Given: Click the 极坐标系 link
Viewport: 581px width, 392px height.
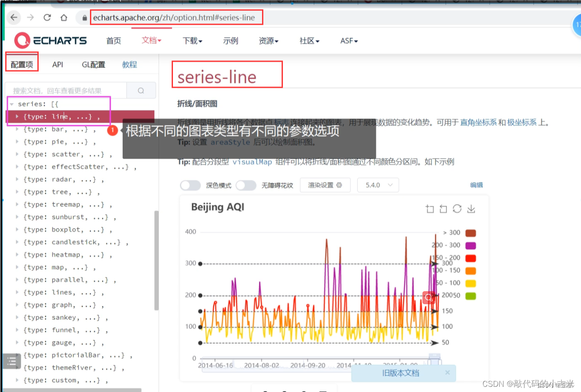Looking at the screenshot, I should point(522,123).
